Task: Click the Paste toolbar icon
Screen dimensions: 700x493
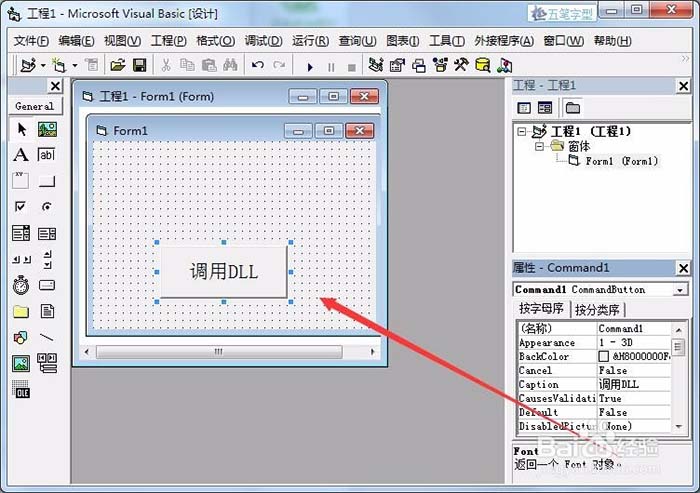Action: click(x=209, y=66)
